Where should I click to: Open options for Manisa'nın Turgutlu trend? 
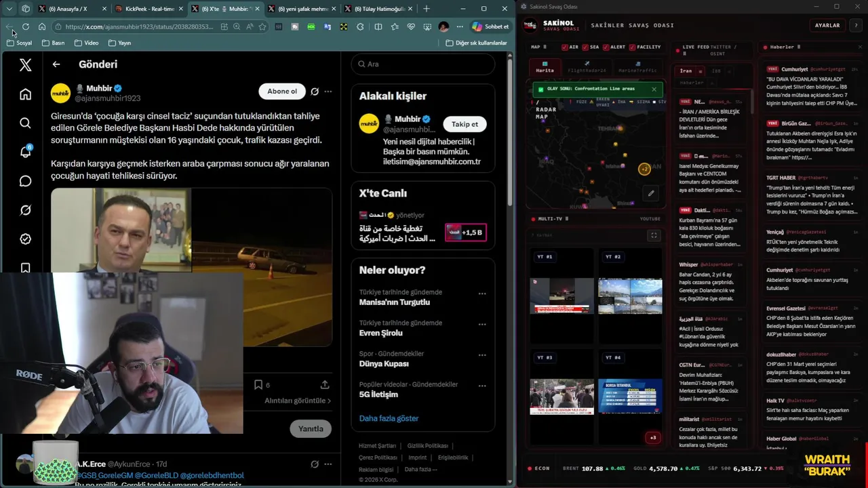(x=482, y=293)
